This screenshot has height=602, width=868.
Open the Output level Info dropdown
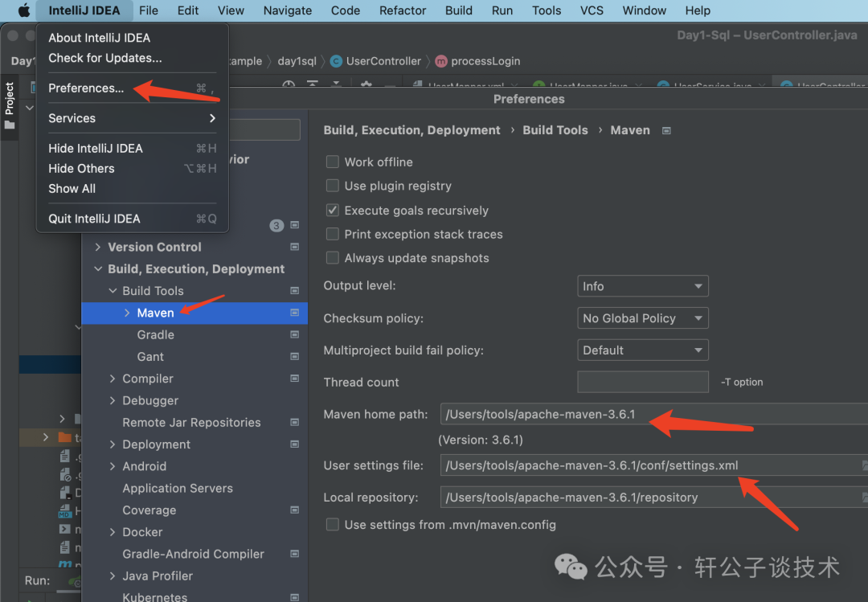pos(642,286)
